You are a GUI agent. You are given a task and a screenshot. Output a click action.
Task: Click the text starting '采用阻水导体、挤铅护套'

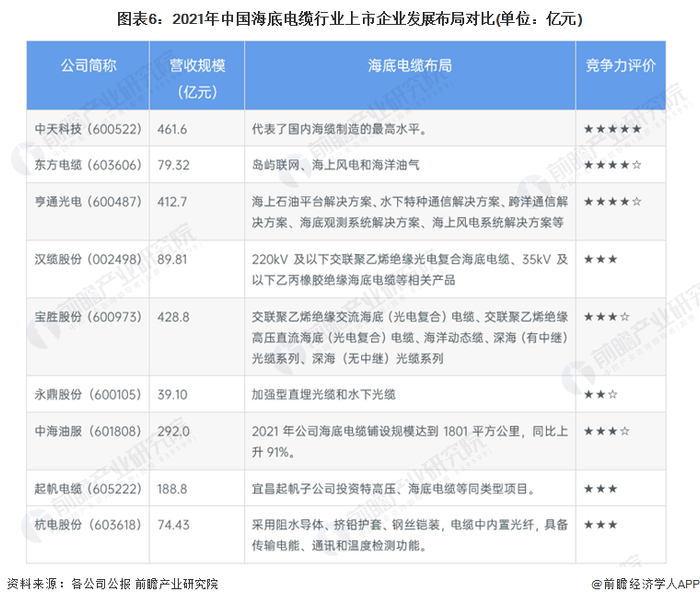[410, 535]
